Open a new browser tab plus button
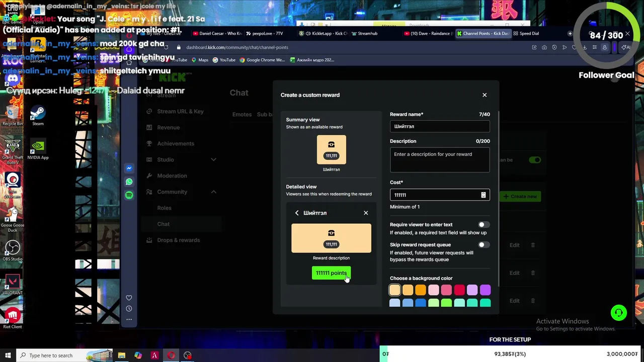 [570, 34]
